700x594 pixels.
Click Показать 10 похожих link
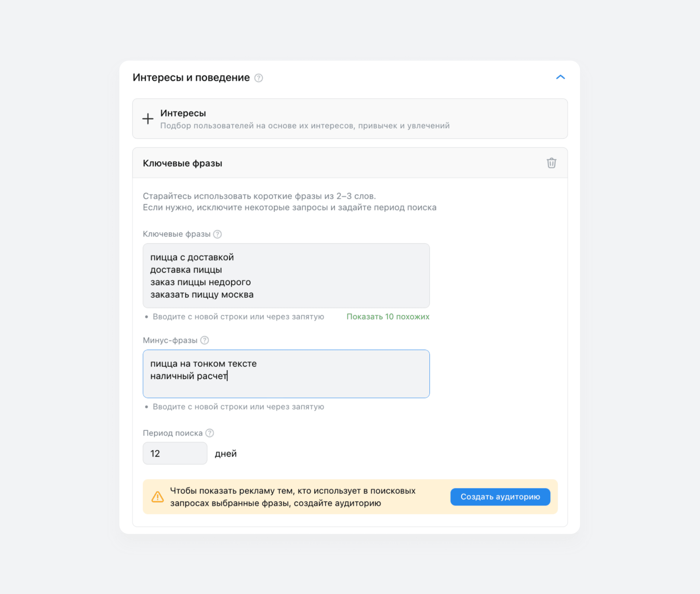388,317
